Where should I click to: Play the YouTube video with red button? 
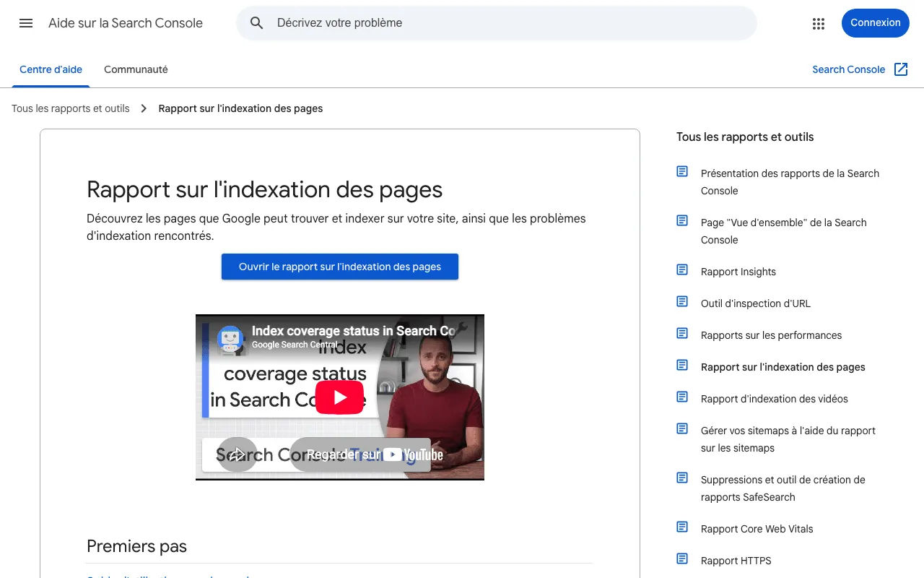(x=339, y=397)
